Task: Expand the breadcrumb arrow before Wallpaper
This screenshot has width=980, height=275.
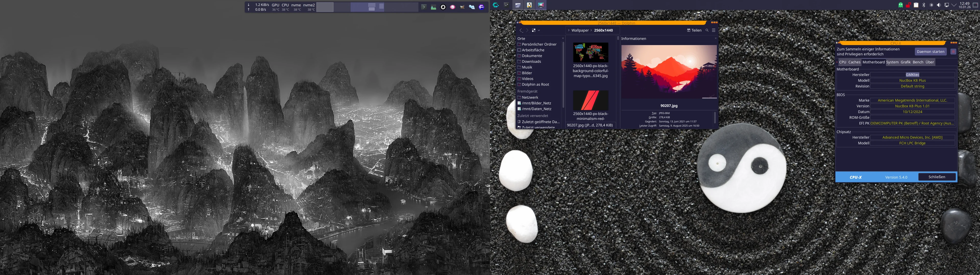Action: (568, 30)
